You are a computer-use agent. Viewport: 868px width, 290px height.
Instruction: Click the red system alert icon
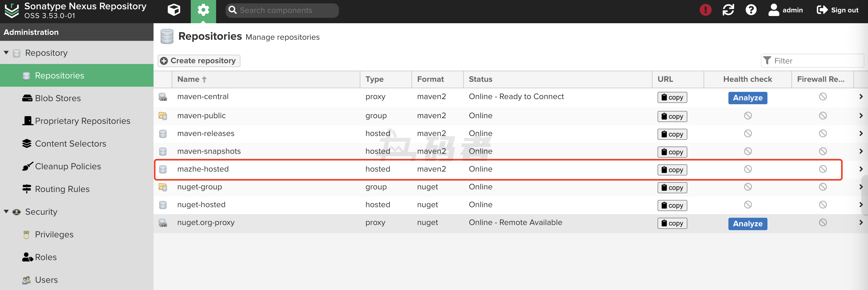click(705, 10)
